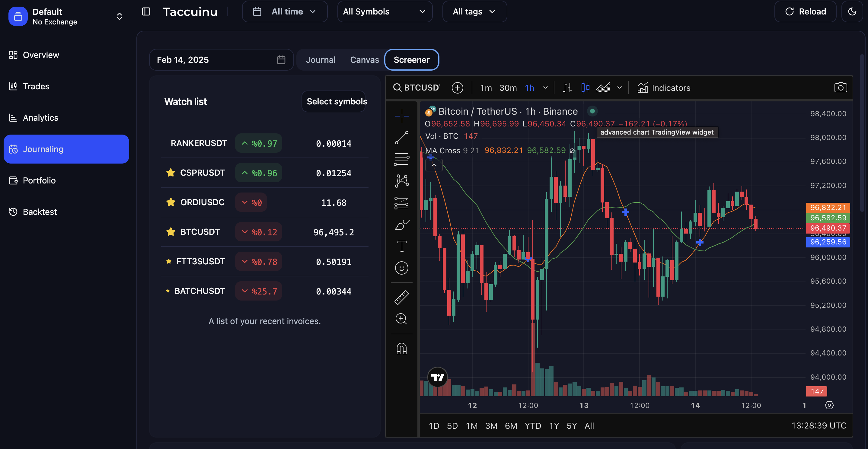Image resolution: width=868 pixels, height=449 pixels.
Task: Open the All time date range dropdown
Action: click(284, 11)
